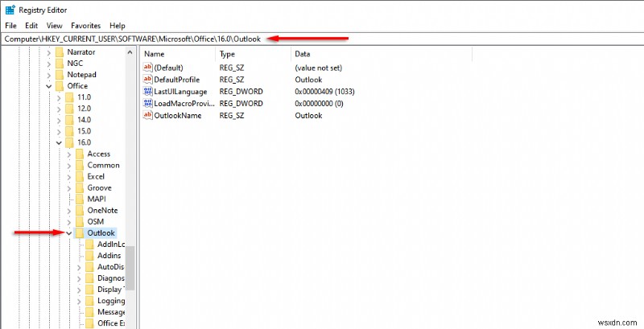Screen dimensions: 644x329
Task: Expand the 11.0 key
Action: 59,97
